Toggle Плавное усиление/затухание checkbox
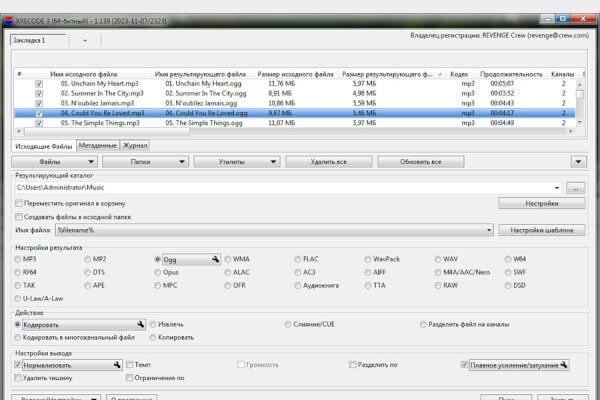The height and width of the screenshot is (400, 600). pyautogui.click(x=464, y=365)
